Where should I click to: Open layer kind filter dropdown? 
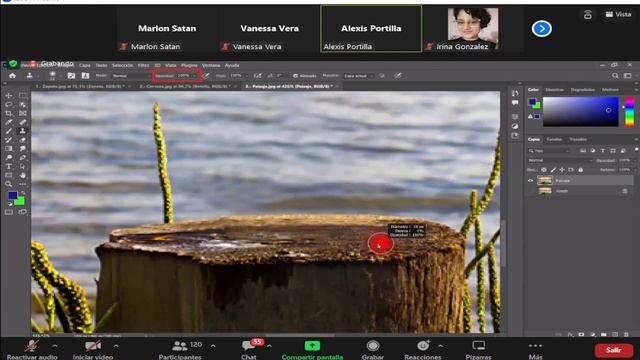click(x=549, y=151)
